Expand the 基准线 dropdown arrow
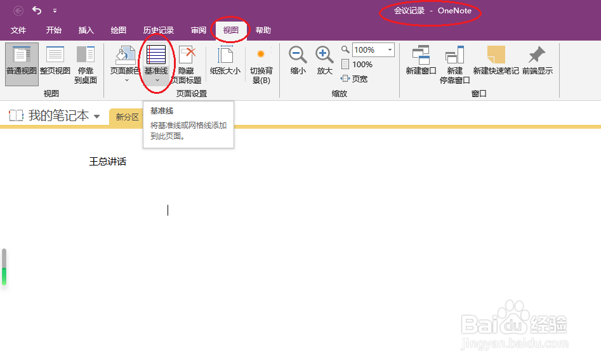 (x=157, y=81)
